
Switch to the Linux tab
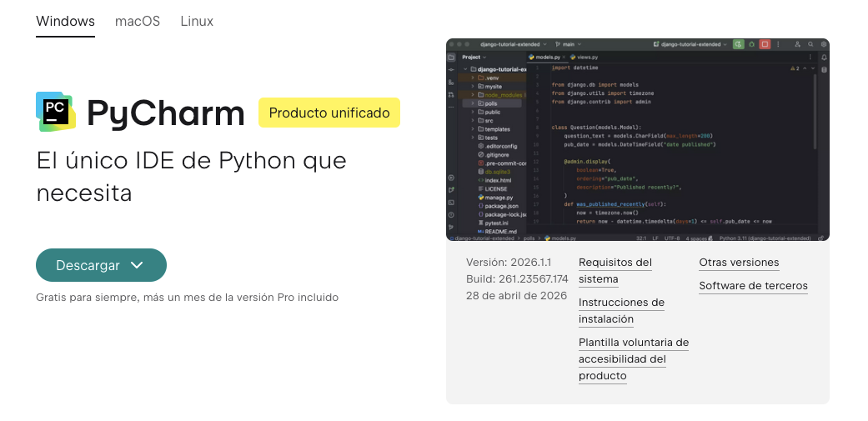tap(197, 21)
